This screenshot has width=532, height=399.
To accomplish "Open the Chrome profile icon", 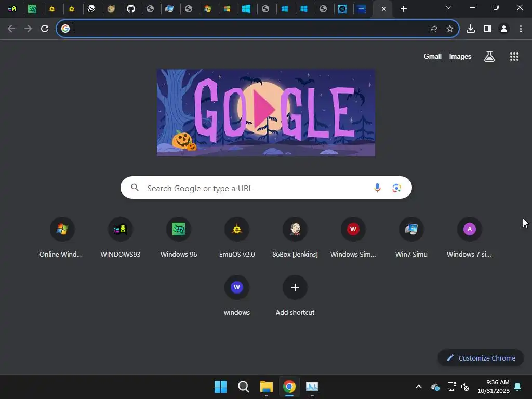I will tap(504, 29).
